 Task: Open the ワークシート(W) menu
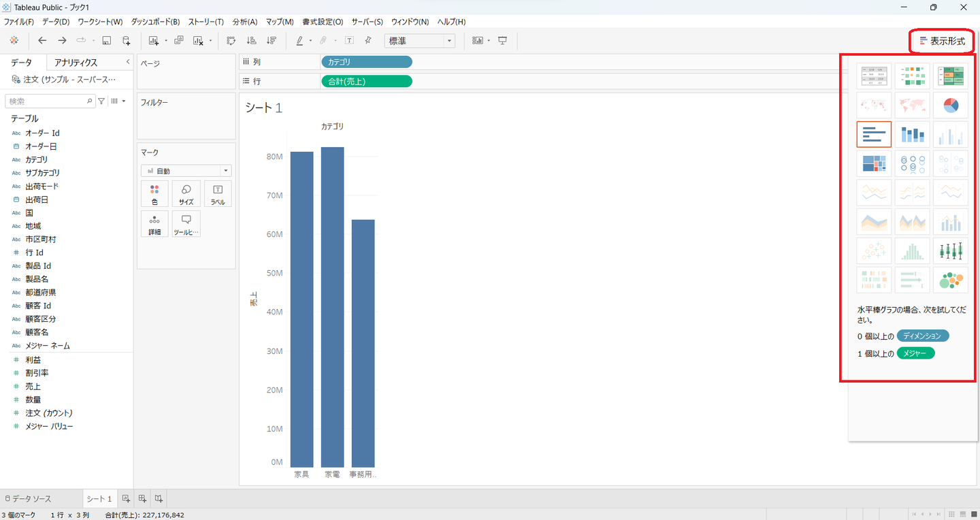click(100, 22)
